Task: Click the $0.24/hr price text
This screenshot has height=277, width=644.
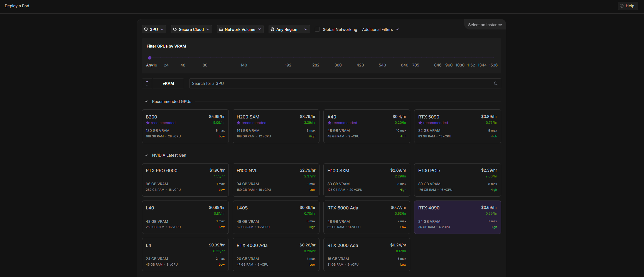Action: [398, 245]
